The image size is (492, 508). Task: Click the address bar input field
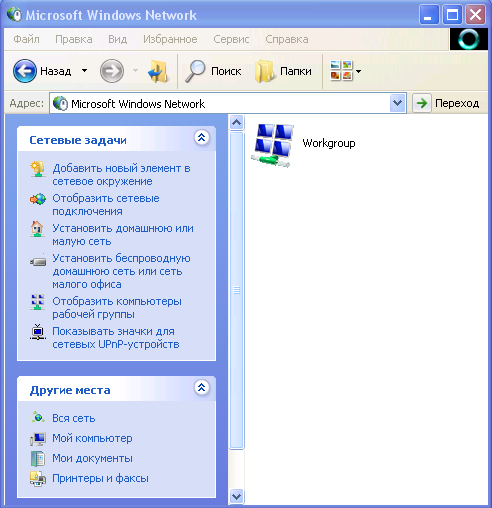(x=228, y=104)
